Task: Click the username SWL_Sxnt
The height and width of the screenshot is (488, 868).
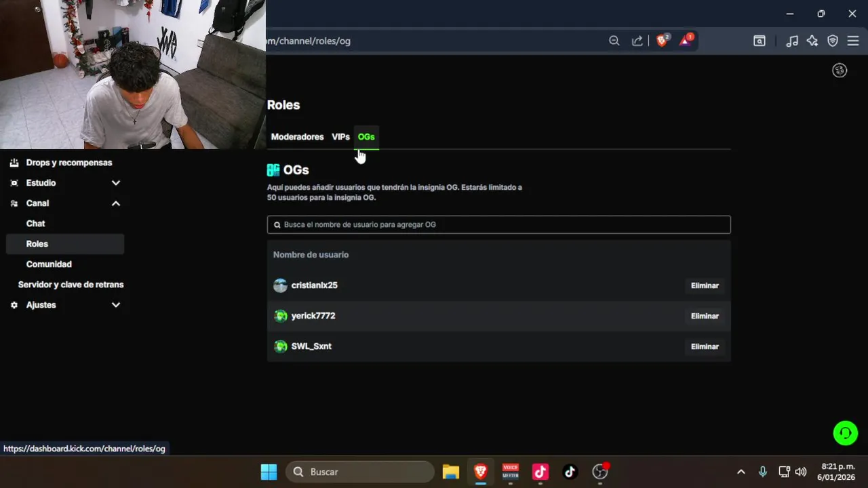Action: click(311, 346)
